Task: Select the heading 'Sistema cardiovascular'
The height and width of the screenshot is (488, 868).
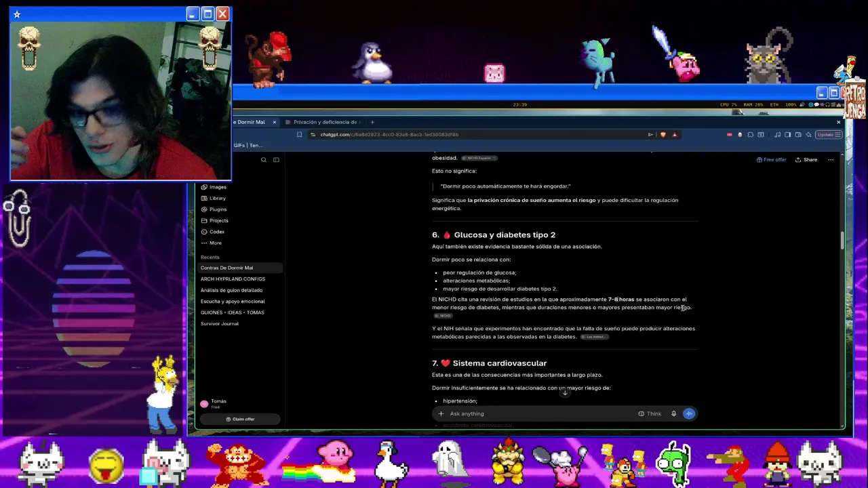Action: coord(500,363)
